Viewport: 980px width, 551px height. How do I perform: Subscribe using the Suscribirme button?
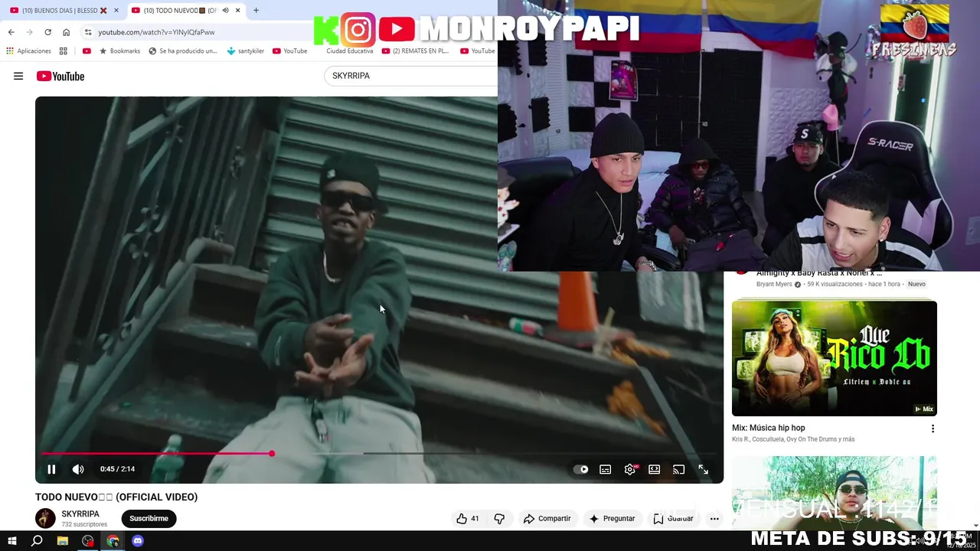(x=149, y=518)
